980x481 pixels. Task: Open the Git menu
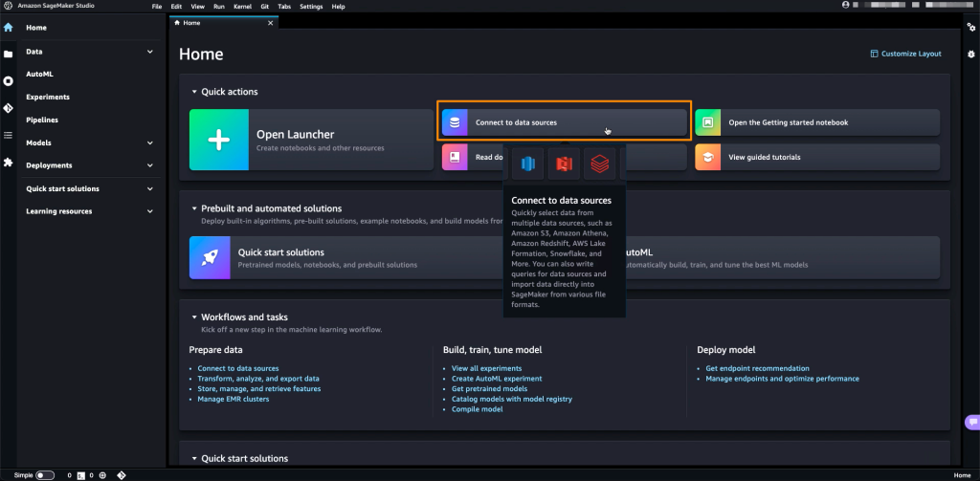click(x=265, y=6)
